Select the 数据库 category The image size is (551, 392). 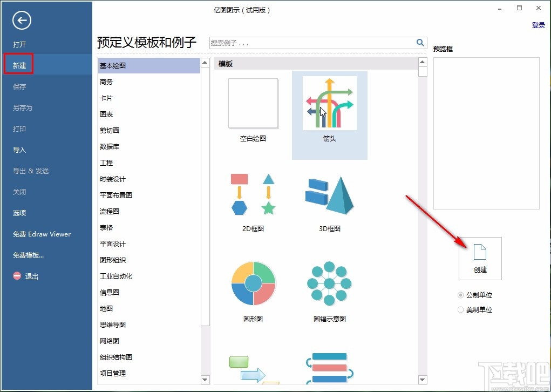[x=149, y=147]
